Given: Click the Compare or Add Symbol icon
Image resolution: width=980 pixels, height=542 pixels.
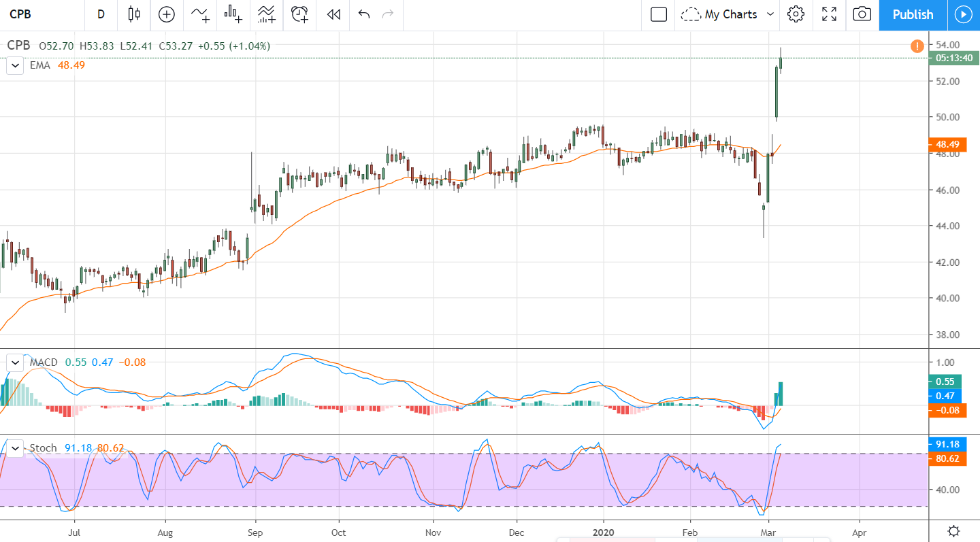Looking at the screenshot, I should click(x=166, y=14).
